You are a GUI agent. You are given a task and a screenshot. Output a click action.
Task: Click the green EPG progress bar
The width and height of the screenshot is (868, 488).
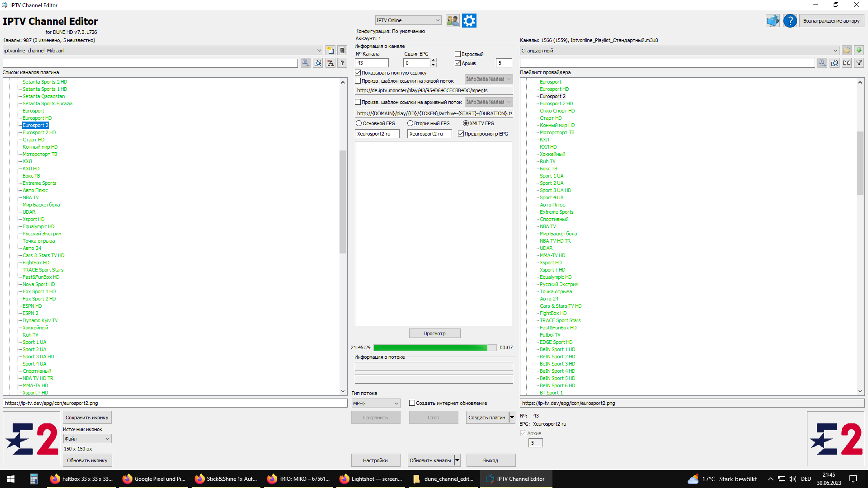tap(435, 347)
